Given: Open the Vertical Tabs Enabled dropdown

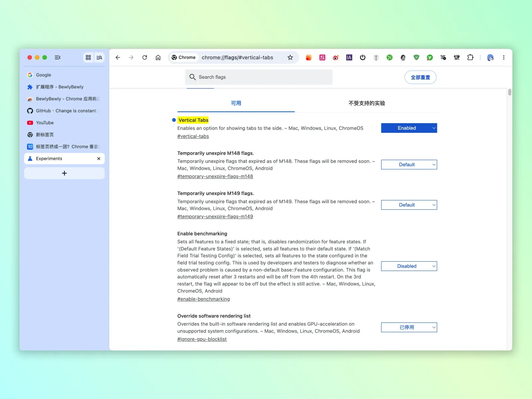Looking at the screenshot, I should [409, 128].
